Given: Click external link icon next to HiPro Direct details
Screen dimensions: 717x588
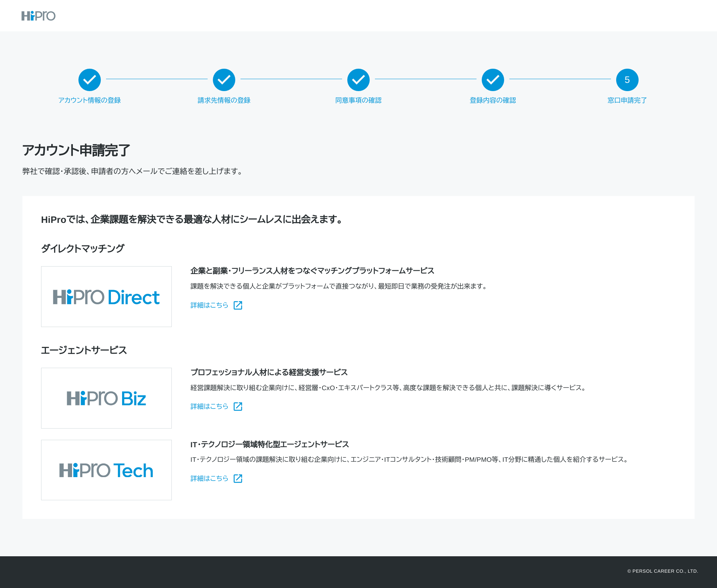Looking at the screenshot, I should click(238, 305).
